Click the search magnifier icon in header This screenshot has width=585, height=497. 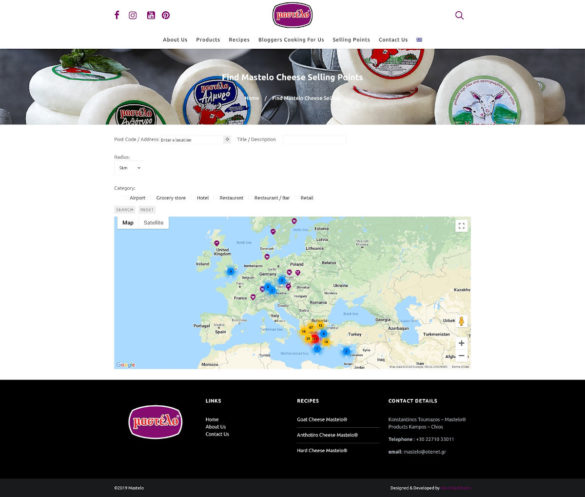pos(459,15)
